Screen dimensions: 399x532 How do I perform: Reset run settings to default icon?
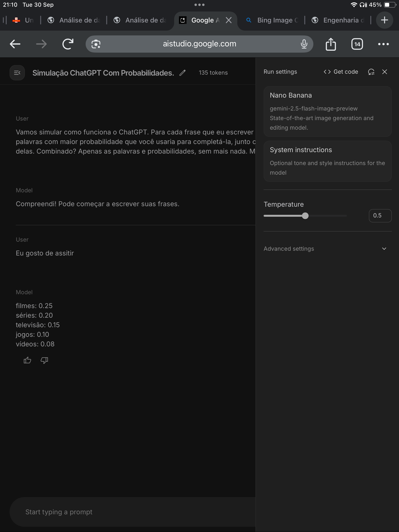[371, 72]
